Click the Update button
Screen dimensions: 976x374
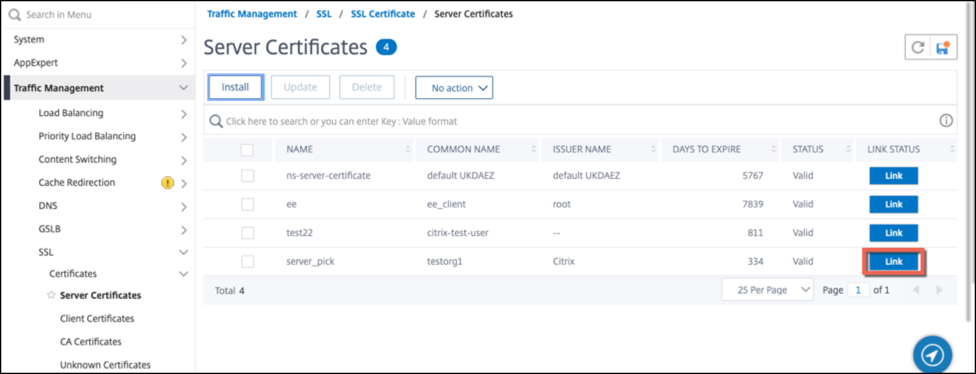click(300, 87)
